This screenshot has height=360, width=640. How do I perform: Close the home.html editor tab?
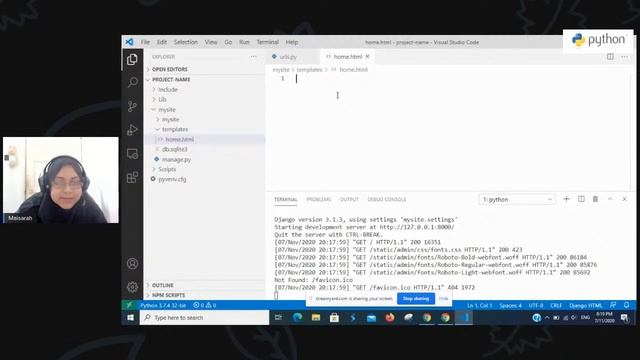click(368, 57)
